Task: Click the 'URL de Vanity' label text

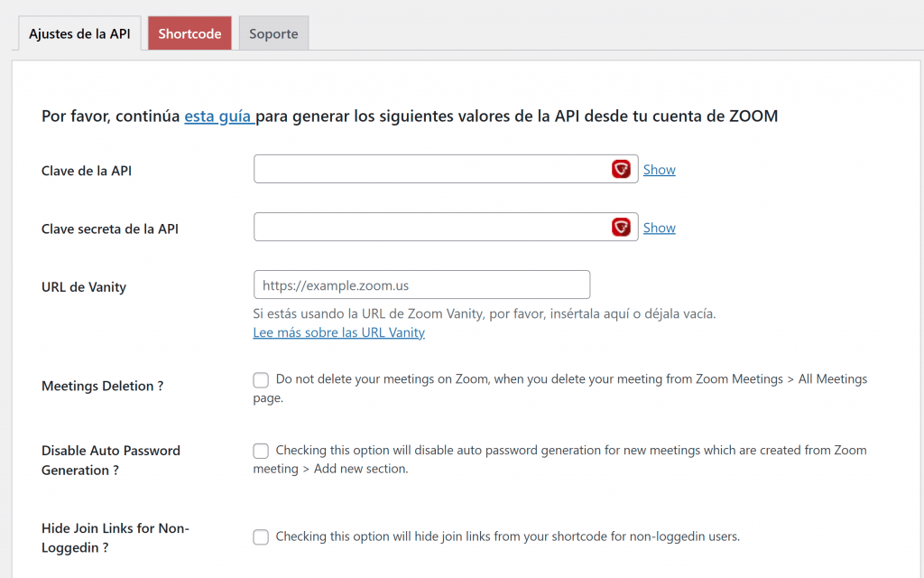Action: (84, 287)
